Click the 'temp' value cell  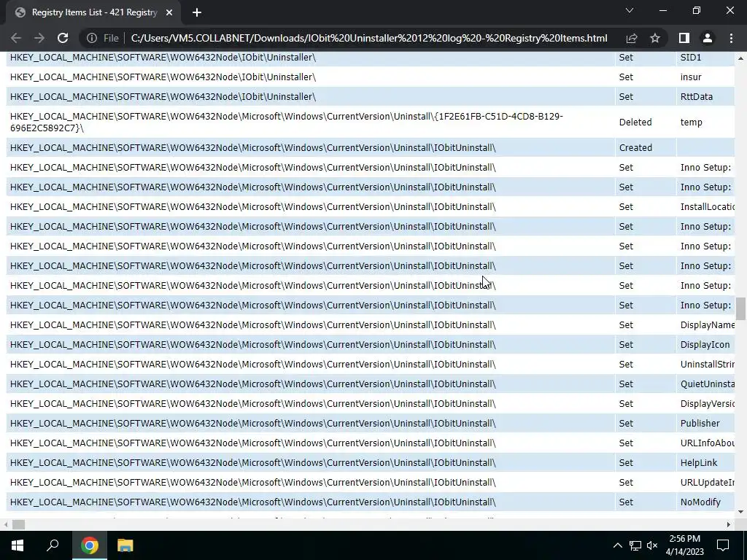point(705,122)
